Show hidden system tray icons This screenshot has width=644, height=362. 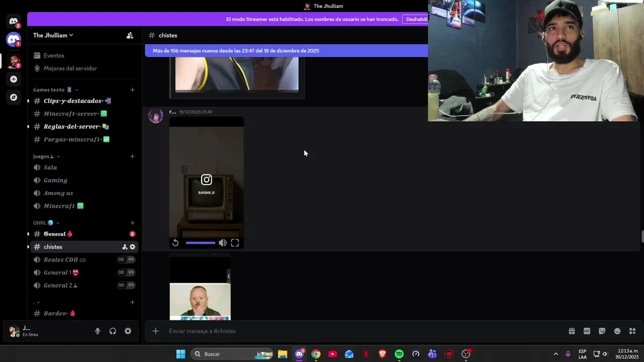(x=555, y=354)
